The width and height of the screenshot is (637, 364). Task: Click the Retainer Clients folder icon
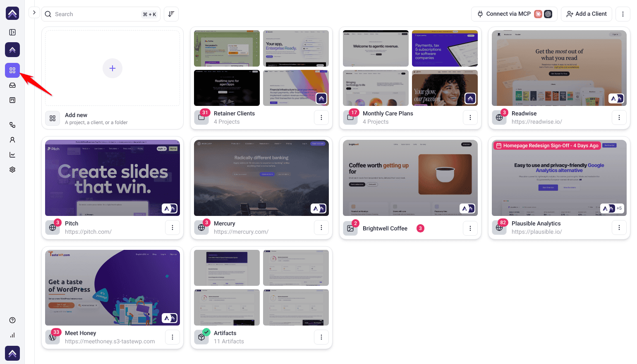201,117
